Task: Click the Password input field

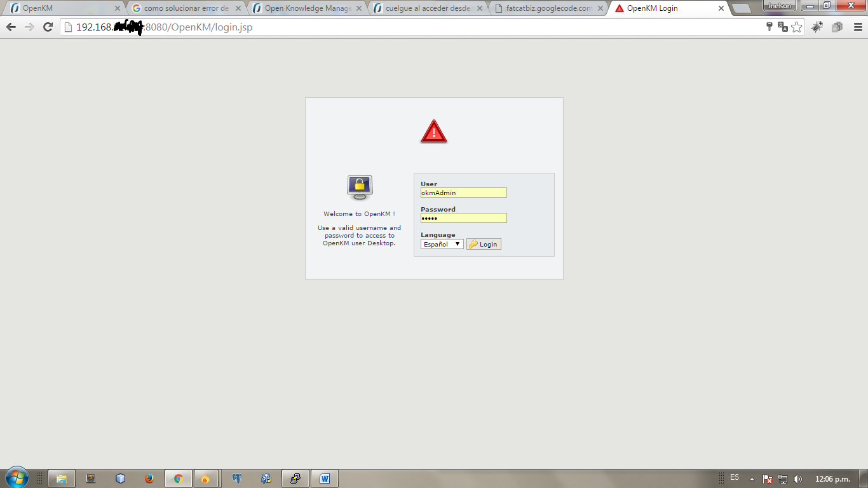Action: [x=463, y=218]
